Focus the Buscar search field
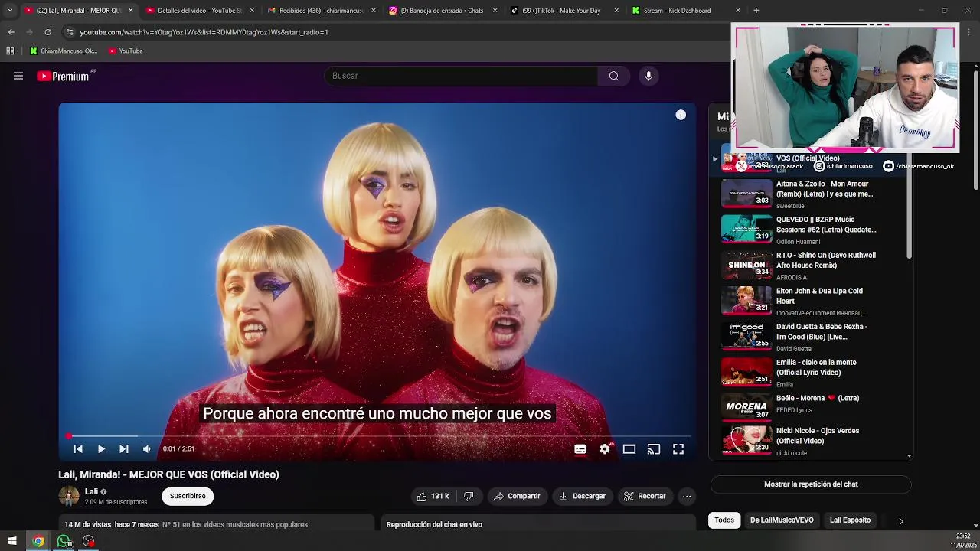The width and height of the screenshot is (980, 551). [x=462, y=76]
